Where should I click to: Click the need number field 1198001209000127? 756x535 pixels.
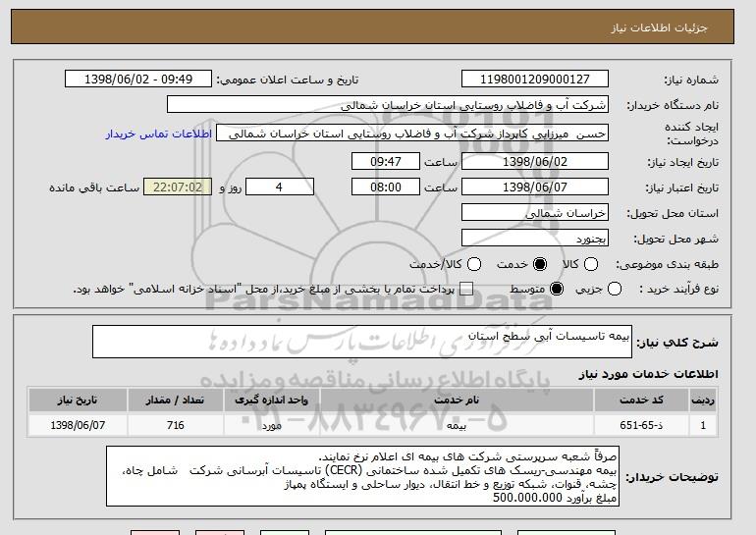pyautogui.click(x=535, y=80)
